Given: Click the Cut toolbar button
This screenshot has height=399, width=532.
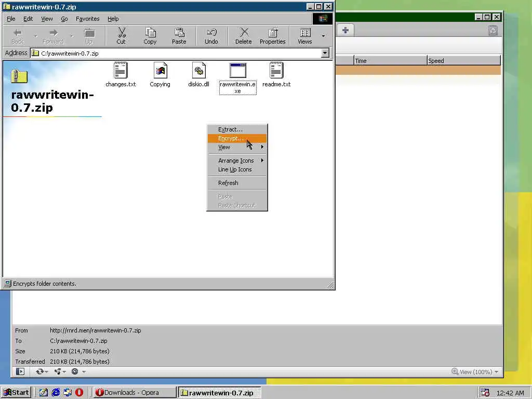Looking at the screenshot, I should tap(121, 36).
